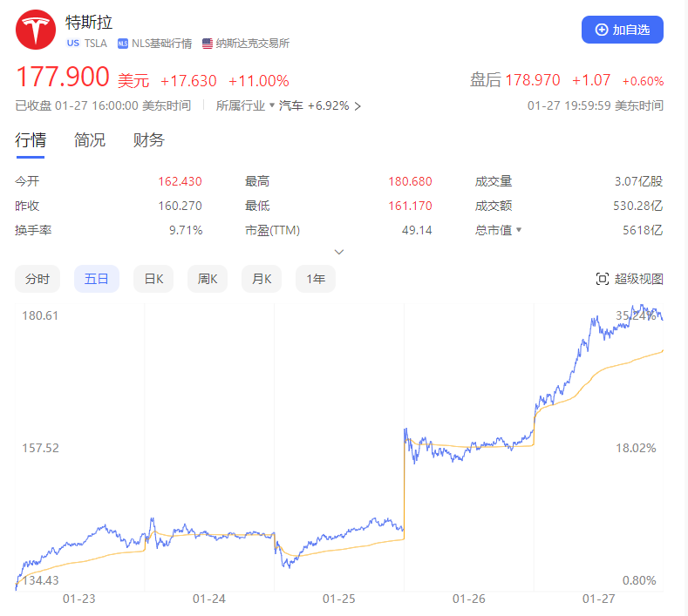Expand more quote details chevron
Viewport: 688px width, 616px height.
[339, 252]
